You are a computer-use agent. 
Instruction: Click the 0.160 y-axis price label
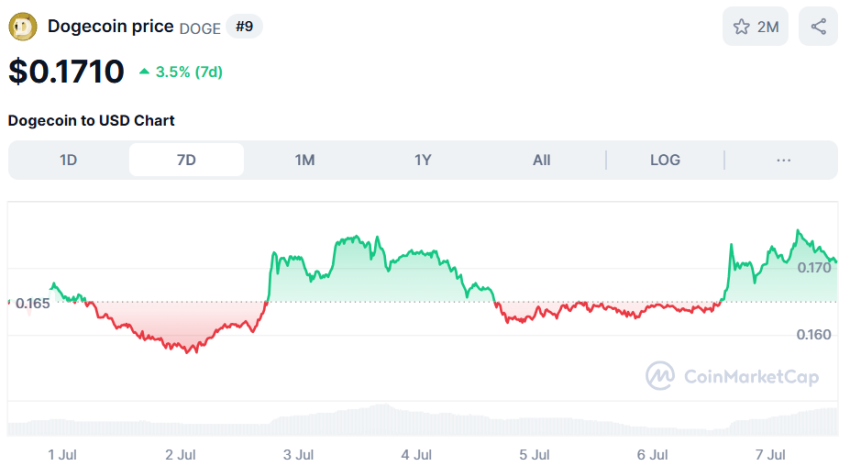pyautogui.click(x=814, y=334)
